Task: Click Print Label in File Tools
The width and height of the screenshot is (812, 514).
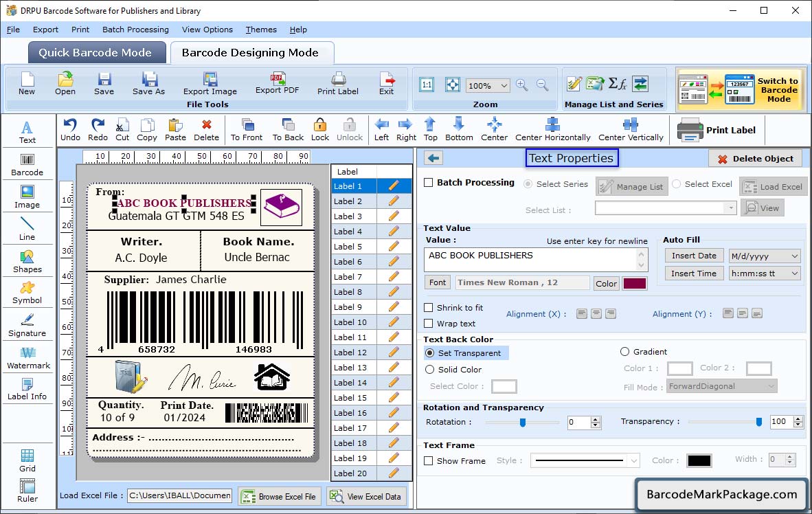Action: tap(337, 84)
